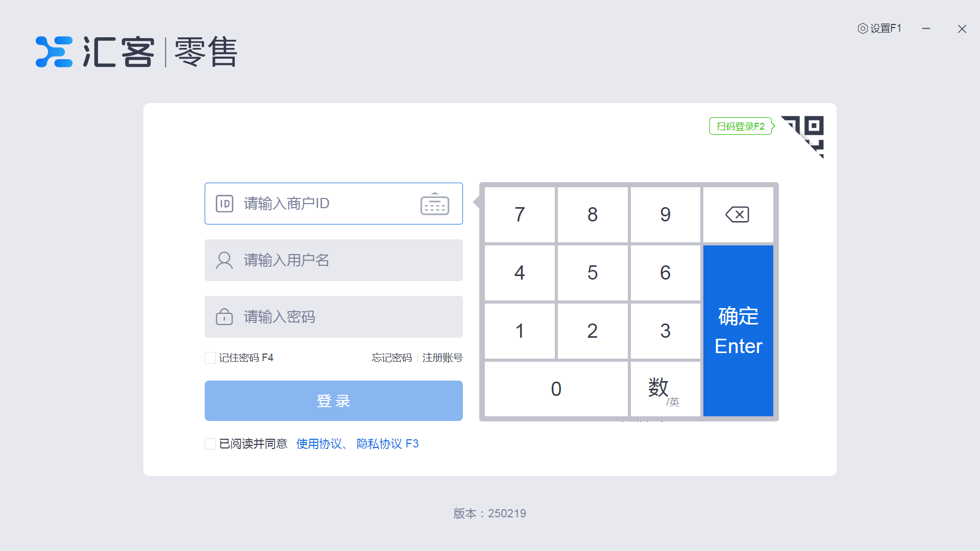Tap the number 5 key on keypad
Image resolution: width=980 pixels, height=551 pixels.
click(x=593, y=273)
